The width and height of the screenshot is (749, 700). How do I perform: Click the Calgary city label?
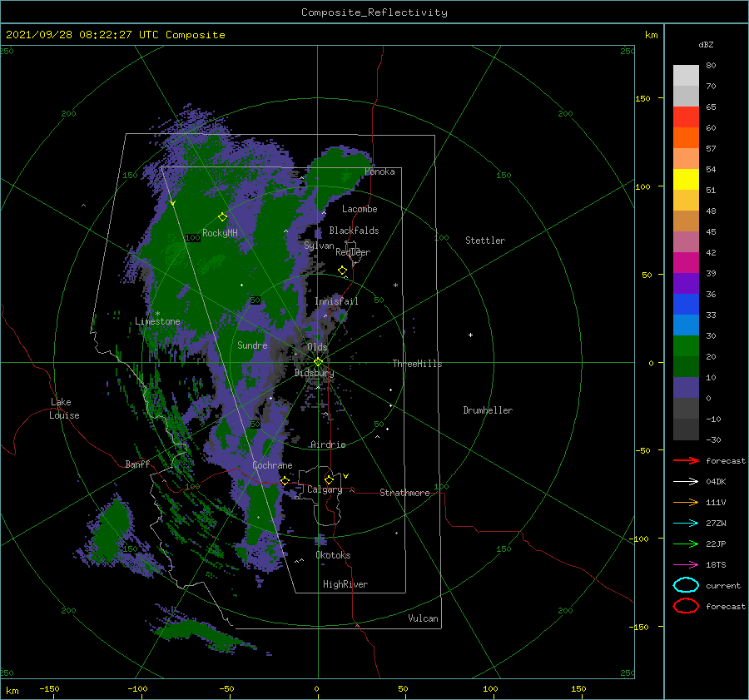click(x=325, y=489)
